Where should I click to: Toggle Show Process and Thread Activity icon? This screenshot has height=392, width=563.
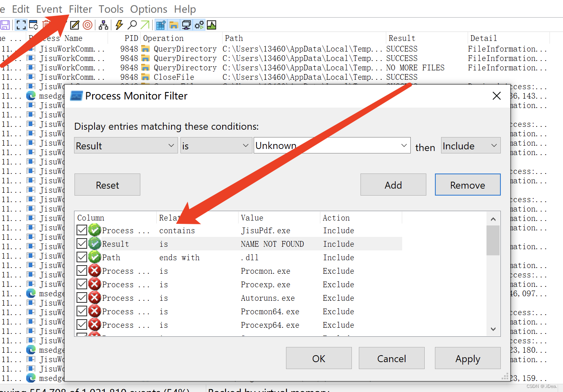point(199,25)
